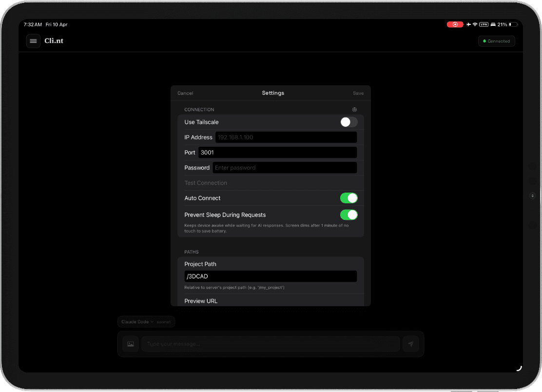Viewport: 542px width, 392px height.
Task: View the Connected status badge
Action: point(496,41)
